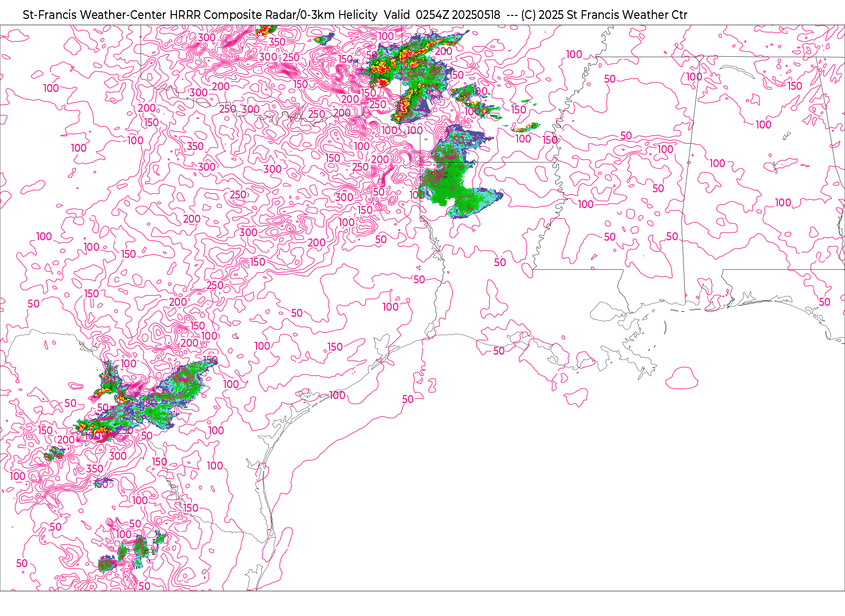Click the 'HRRR Composite Radar/0-3km Helicity' title text
Screen dimensions: 845x616
273,15
